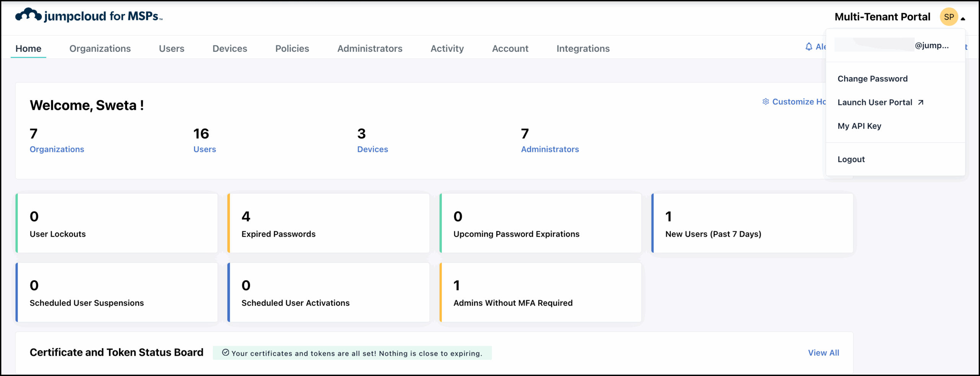This screenshot has height=376, width=980.
Task: Click the Customize Home gear icon
Action: click(x=765, y=102)
